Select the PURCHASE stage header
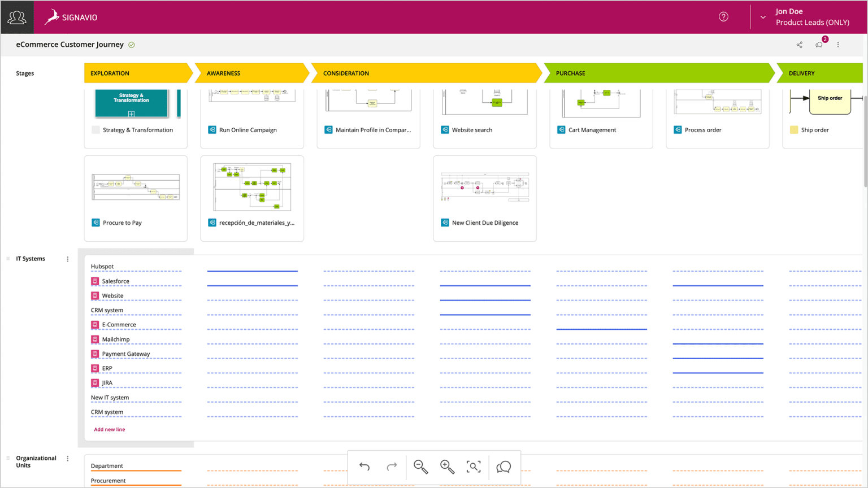Image resolution: width=868 pixels, height=488 pixels. [x=570, y=73]
